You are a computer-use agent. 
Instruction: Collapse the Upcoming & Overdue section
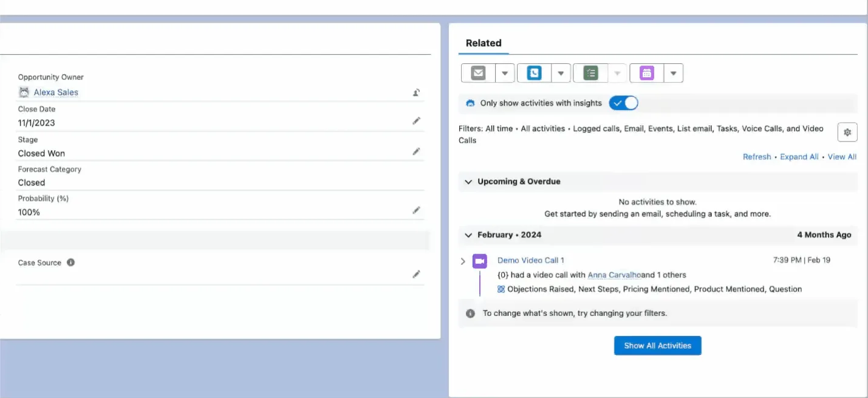(468, 182)
